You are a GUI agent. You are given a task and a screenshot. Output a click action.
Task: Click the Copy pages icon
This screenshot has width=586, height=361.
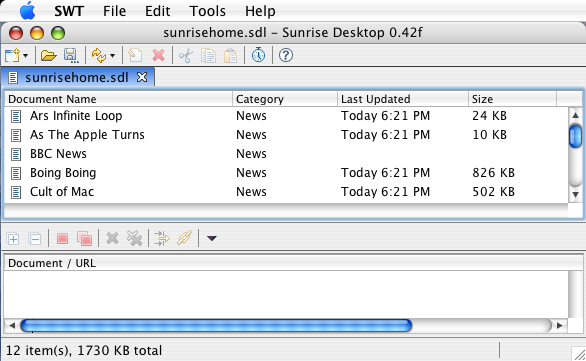(x=208, y=56)
